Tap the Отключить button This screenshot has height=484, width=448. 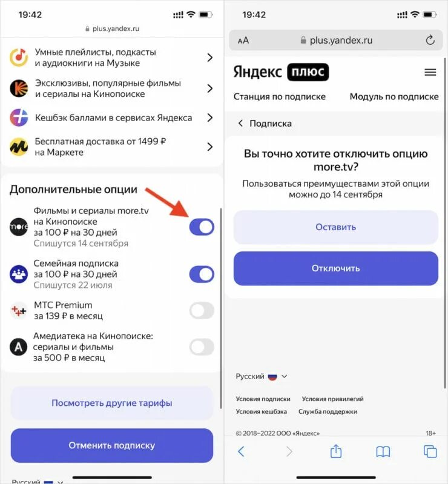tap(335, 268)
